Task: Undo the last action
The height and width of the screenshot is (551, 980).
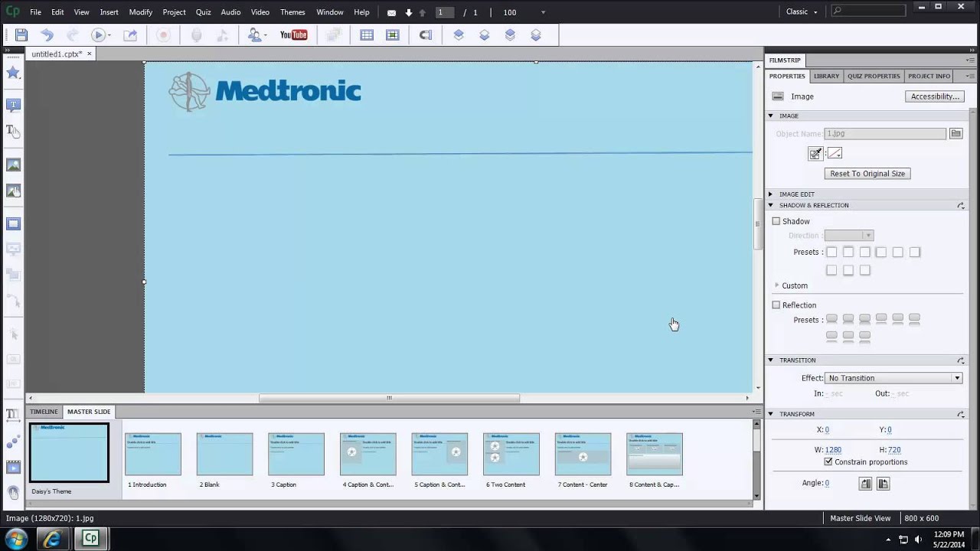Action: coord(47,35)
